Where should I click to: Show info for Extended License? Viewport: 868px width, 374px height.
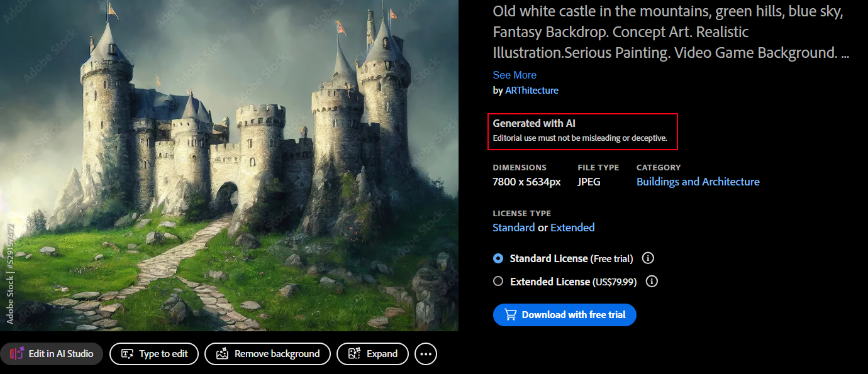pos(652,282)
